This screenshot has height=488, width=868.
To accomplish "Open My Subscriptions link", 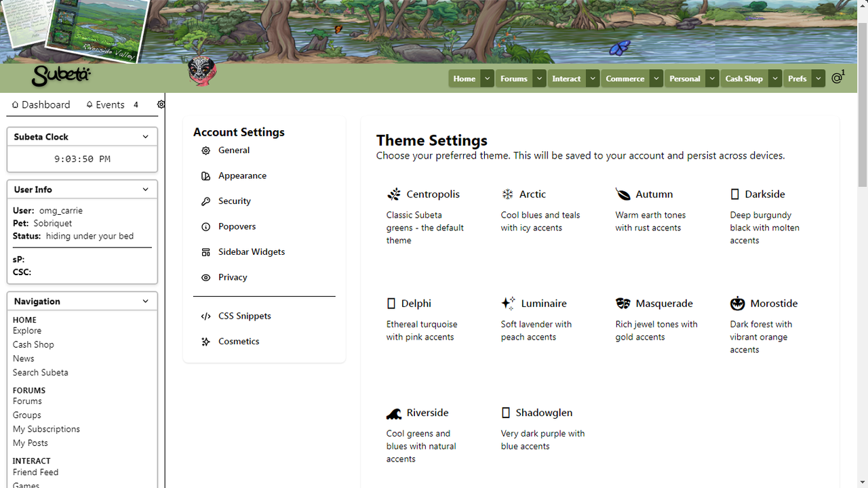I will click(x=46, y=429).
